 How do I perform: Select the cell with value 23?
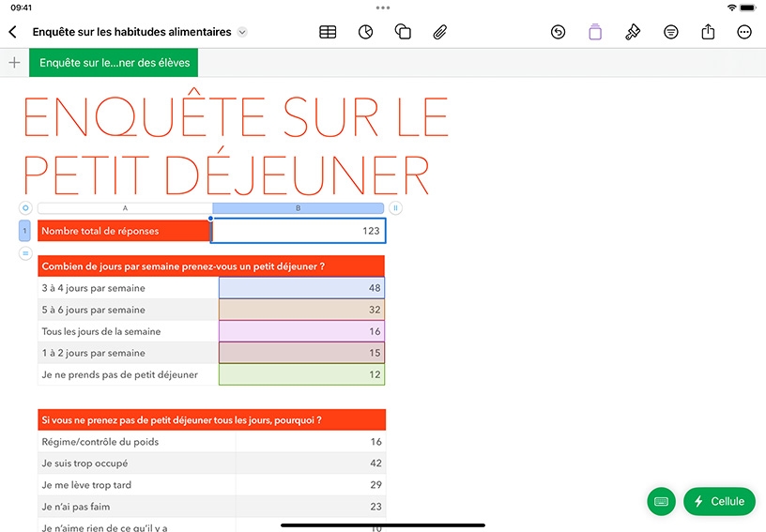(x=311, y=507)
